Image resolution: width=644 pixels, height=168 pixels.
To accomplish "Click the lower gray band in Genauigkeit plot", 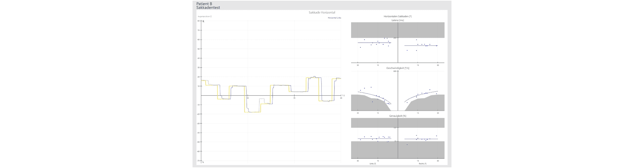I will [x=397, y=150].
